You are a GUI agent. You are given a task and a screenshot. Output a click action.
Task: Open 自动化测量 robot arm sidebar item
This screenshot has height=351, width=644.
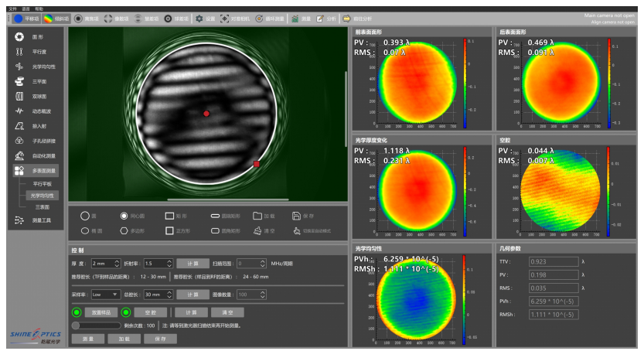[x=19, y=155]
